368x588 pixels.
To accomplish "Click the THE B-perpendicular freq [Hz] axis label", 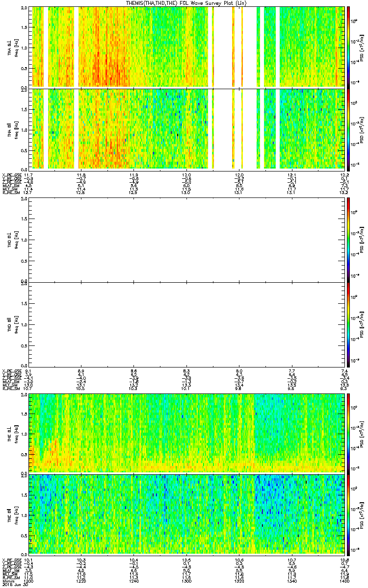I will click(16, 433).
